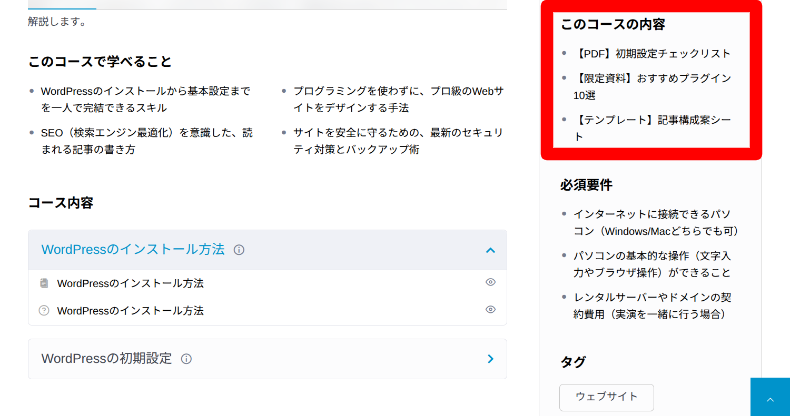
Task: Click パソコンの基本的な操作 requirement
Action: (x=652, y=264)
